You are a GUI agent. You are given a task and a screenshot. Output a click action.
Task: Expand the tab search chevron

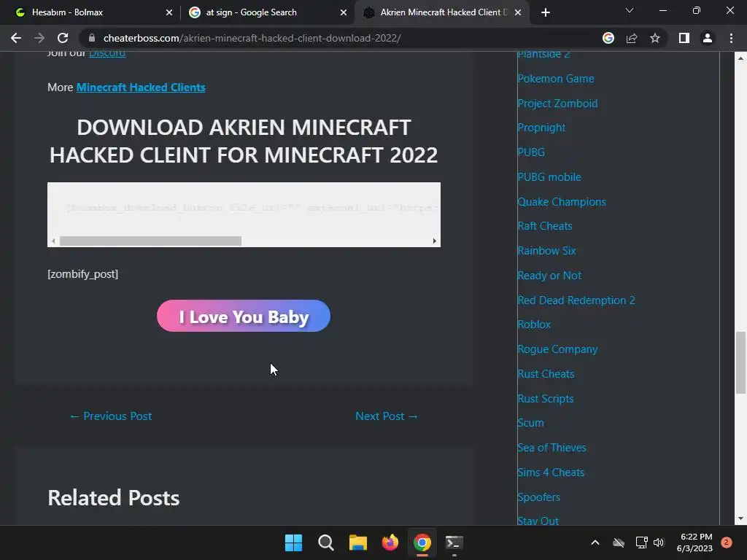click(x=630, y=10)
